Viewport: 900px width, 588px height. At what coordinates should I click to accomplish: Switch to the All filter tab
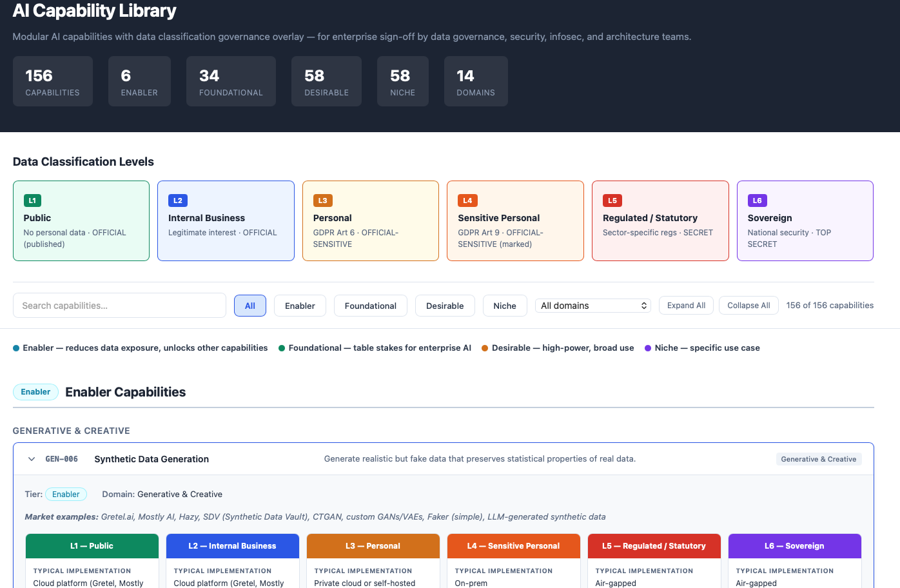250,305
